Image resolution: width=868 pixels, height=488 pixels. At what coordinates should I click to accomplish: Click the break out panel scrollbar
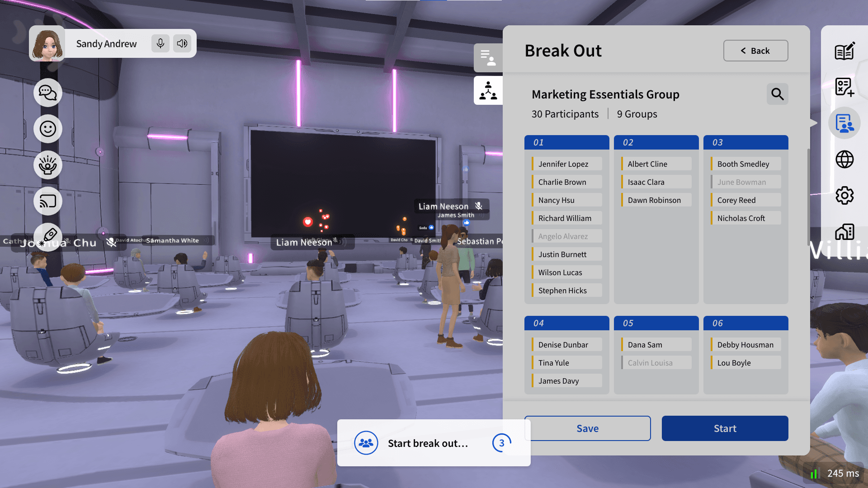pyautogui.click(x=808, y=197)
